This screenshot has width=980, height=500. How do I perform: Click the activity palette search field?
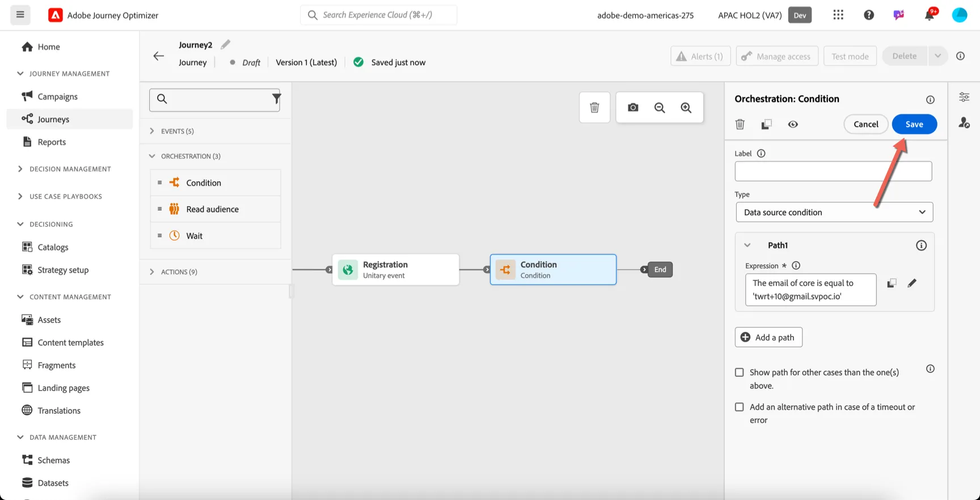click(214, 99)
